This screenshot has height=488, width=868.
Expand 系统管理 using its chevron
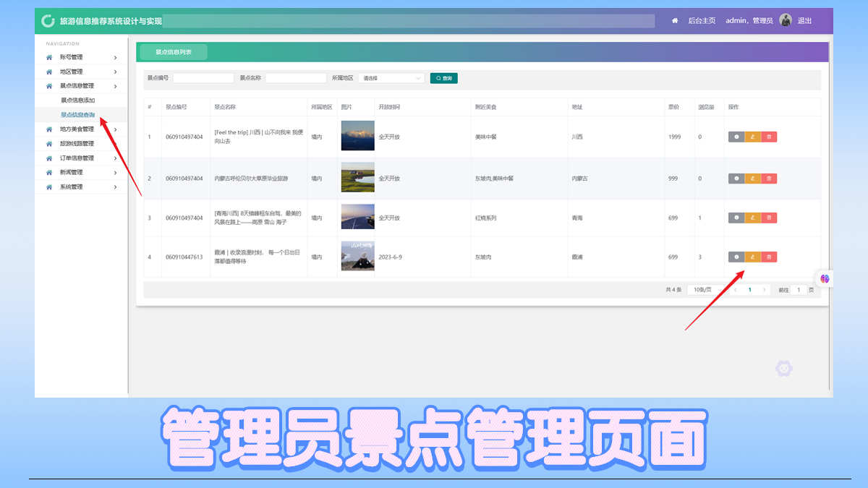115,187
